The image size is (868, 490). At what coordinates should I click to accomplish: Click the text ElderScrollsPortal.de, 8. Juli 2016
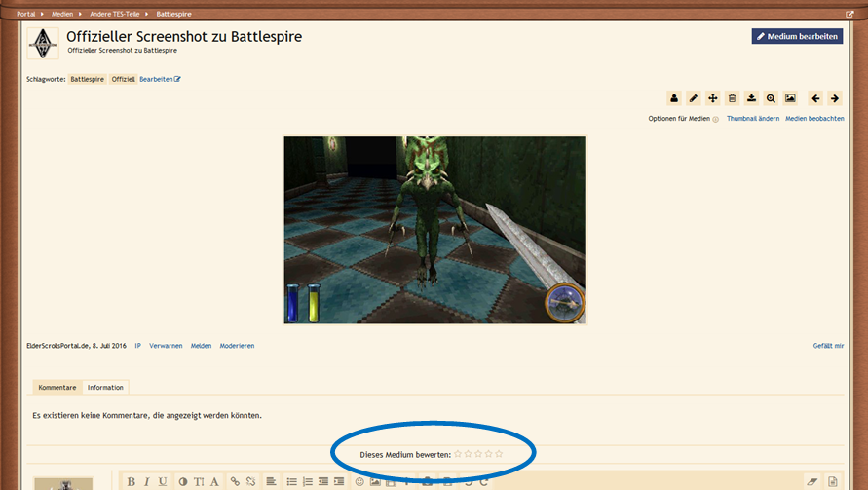tap(76, 346)
